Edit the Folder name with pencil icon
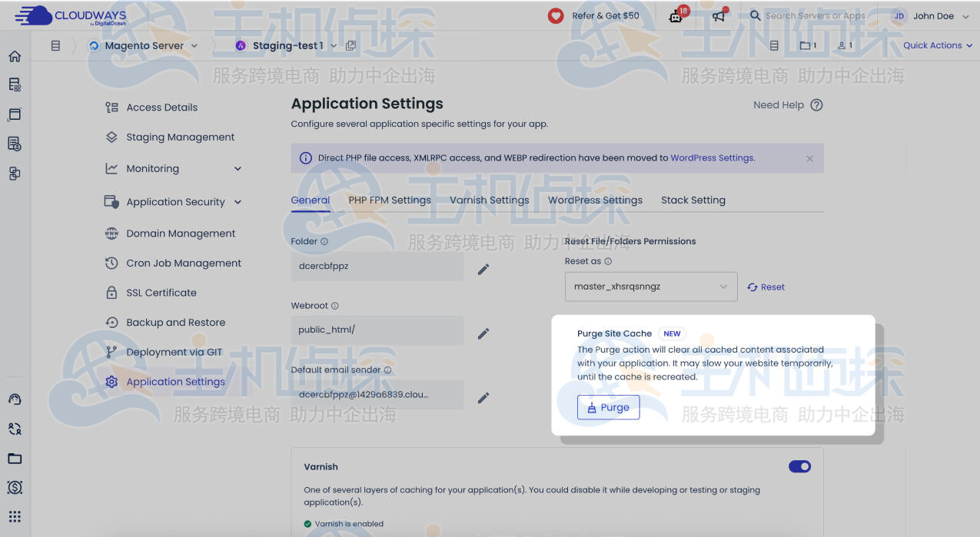The width and height of the screenshot is (980, 537). click(483, 269)
